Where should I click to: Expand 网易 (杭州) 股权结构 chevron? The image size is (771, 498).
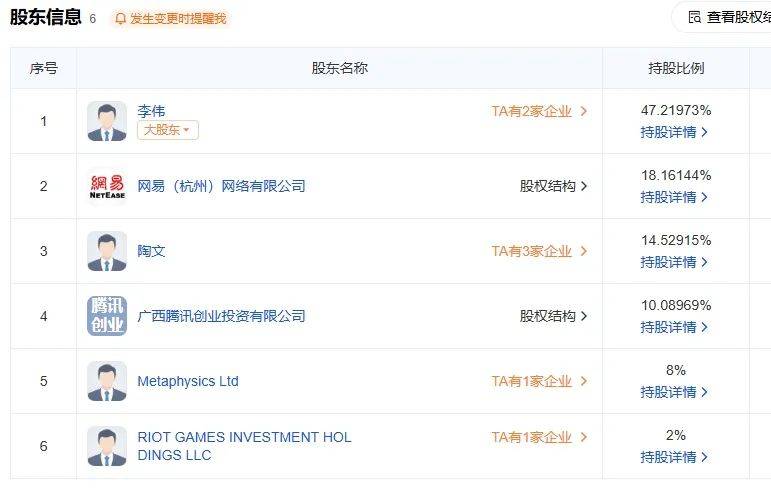pos(584,186)
